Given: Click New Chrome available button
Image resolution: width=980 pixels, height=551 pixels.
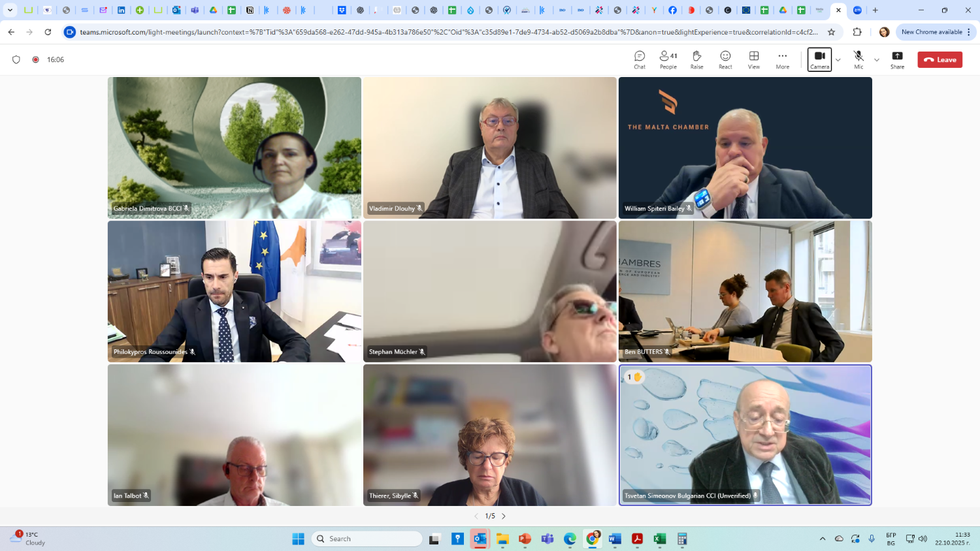Looking at the screenshot, I should [x=936, y=32].
